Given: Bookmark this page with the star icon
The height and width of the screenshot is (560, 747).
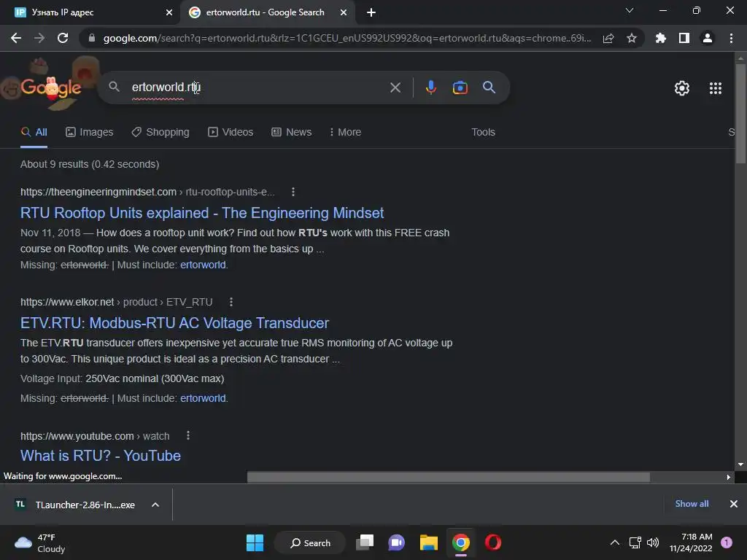Looking at the screenshot, I should [x=632, y=38].
